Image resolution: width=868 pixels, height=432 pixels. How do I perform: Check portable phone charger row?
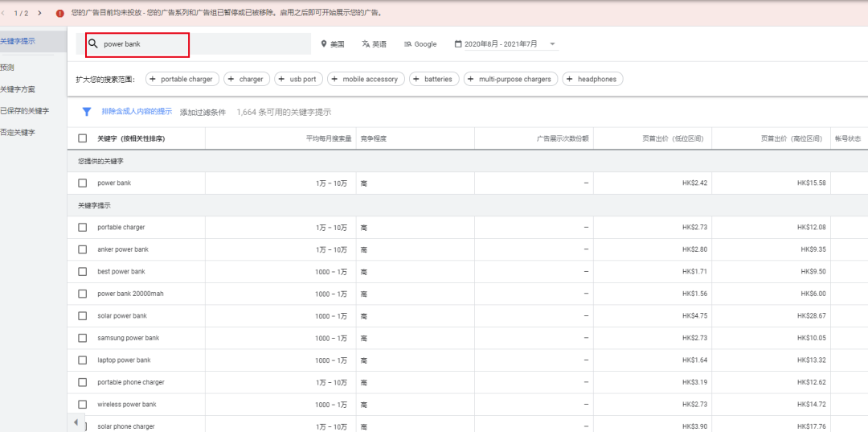coord(83,382)
